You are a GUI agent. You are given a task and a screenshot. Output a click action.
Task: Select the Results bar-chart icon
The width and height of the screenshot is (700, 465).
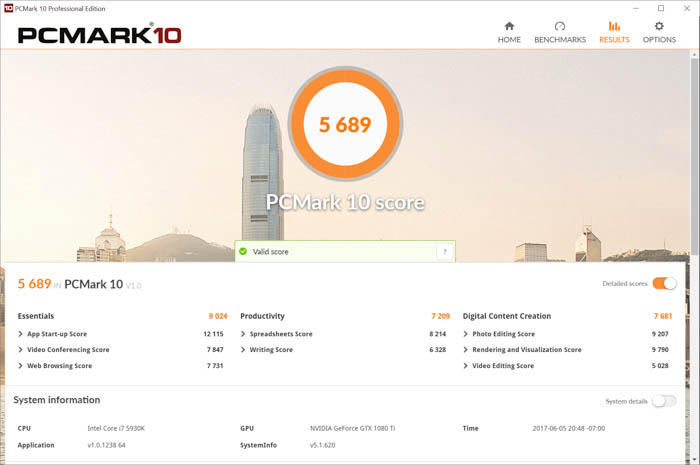pos(614,26)
